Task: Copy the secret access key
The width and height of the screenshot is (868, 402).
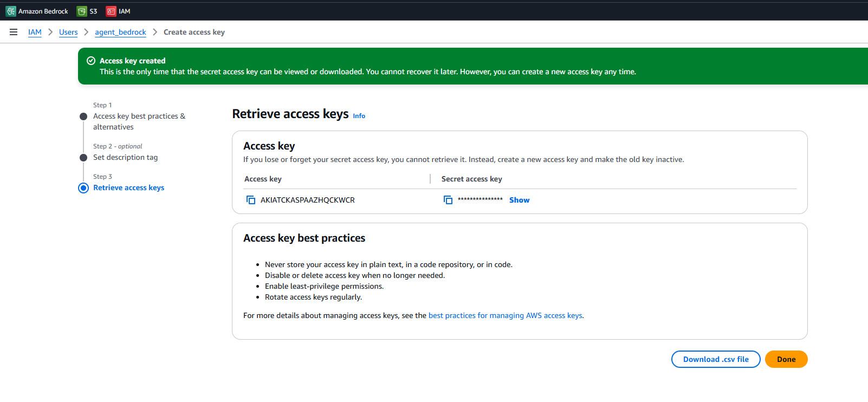Action: (x=448, y=200)
